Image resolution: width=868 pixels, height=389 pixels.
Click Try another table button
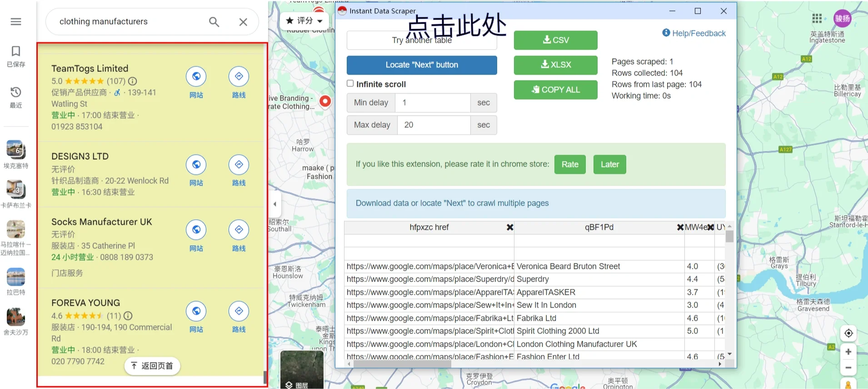pyautogui.click(x=422, y=40)
